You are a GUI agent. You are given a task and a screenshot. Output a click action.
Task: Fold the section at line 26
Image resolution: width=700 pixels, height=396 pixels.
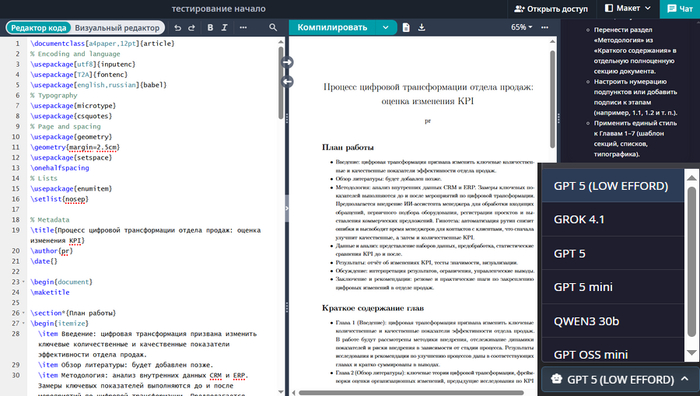pyautogui.click(x=24, y=313)
